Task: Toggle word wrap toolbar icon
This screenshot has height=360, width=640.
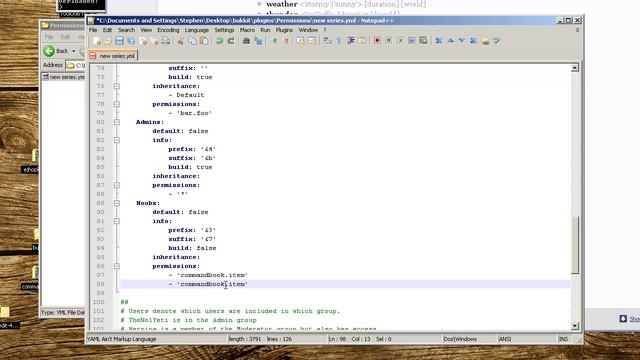Action: click(327, 41)
